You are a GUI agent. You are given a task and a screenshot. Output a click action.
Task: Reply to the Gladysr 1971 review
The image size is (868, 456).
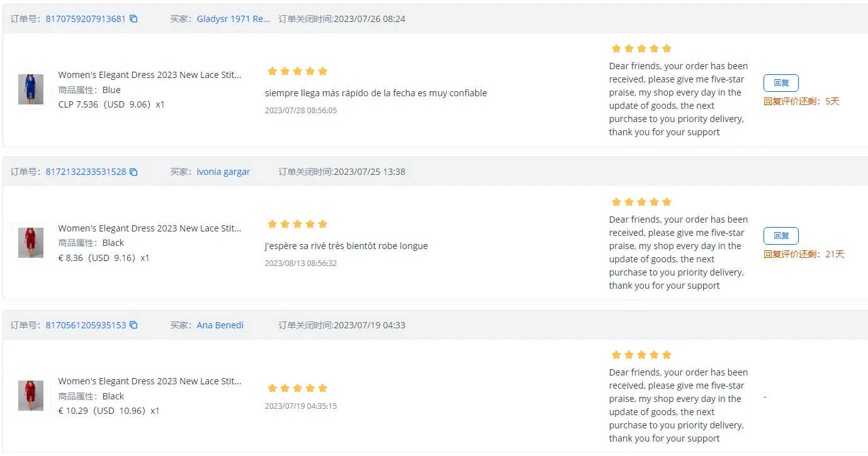781,83
